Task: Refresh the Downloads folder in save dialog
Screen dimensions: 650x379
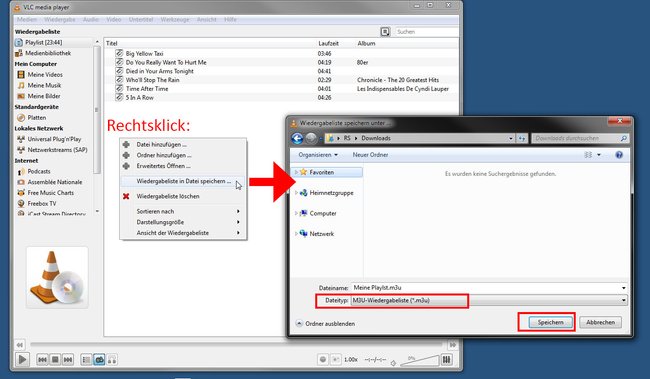Action: click(521, 138)
